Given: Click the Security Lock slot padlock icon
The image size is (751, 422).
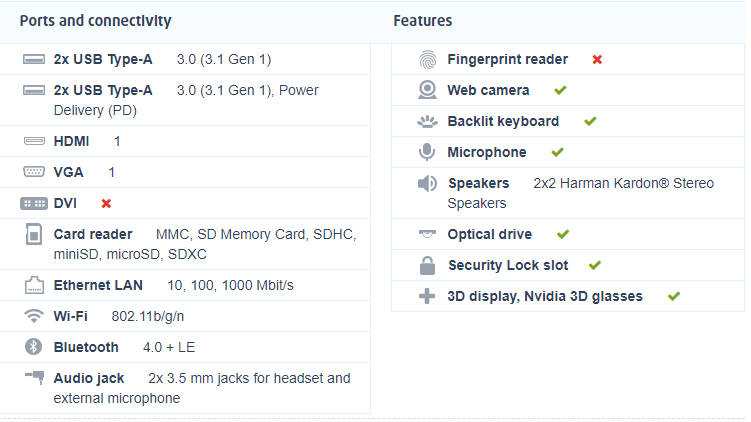Looking at the screenshot, I should (x=428, y=265).
